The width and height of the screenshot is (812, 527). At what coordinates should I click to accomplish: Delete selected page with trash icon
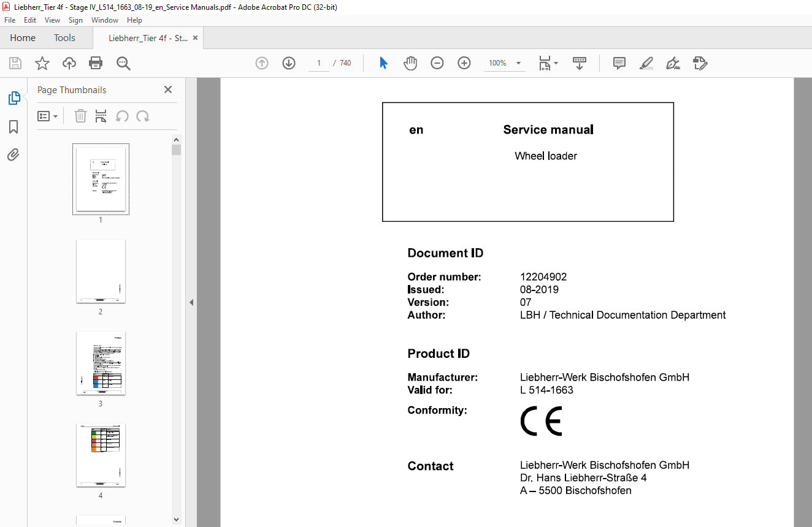(x=80, y=116)
